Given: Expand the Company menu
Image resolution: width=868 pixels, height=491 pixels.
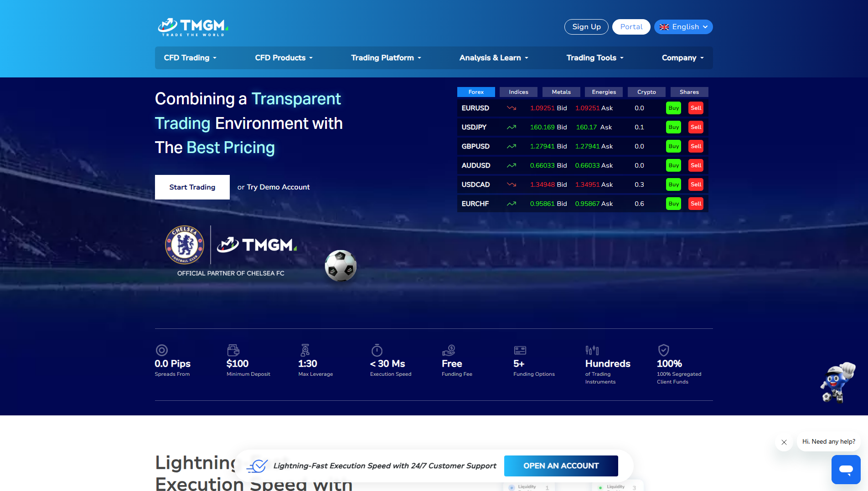Looking at the screenshot, I should coord(683,58).
